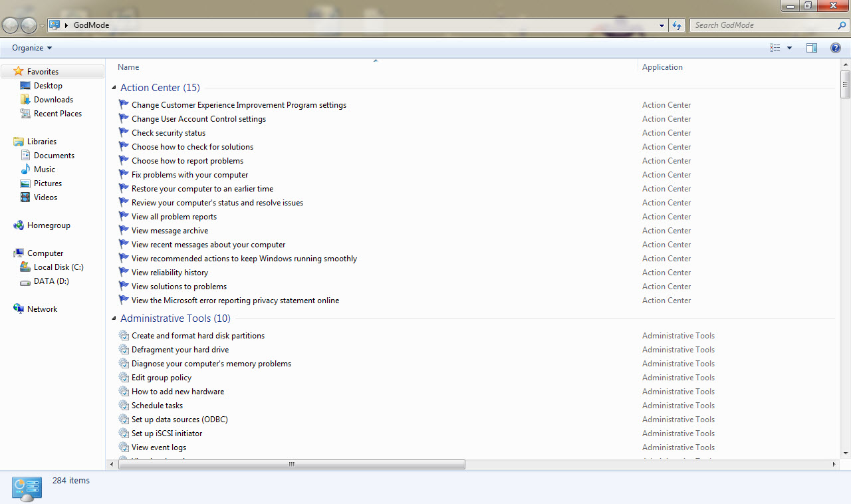851x504 pixels.
Task: Select Local Disk (C:) drive
Action: (x=59, y=267)
